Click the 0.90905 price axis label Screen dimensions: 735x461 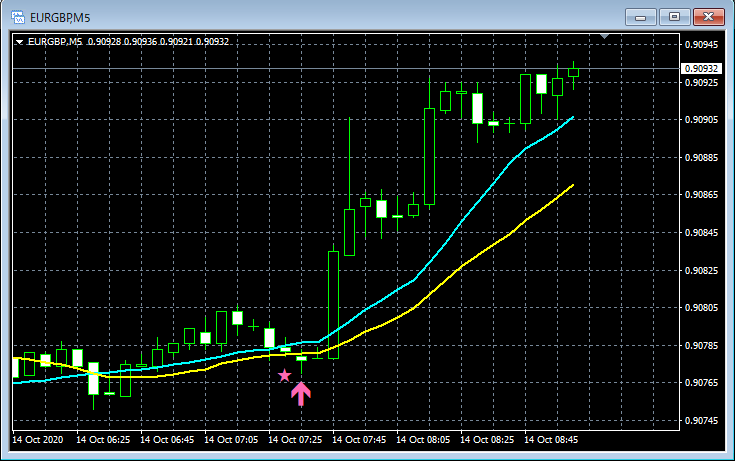click(x=701, y=120)
